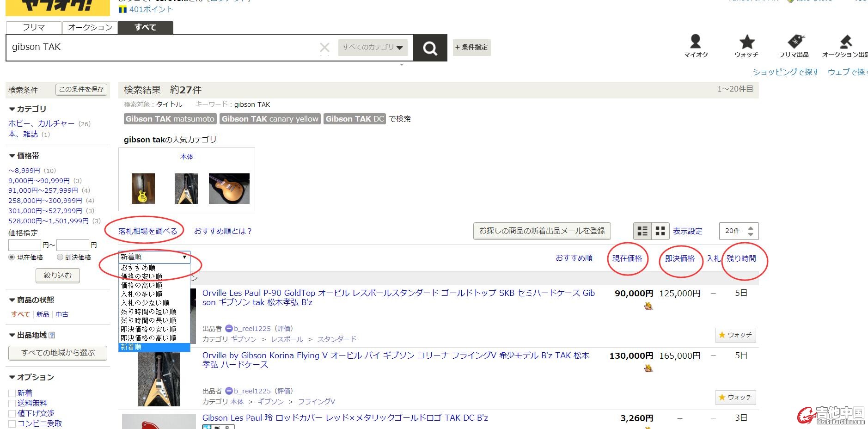Choose 価格の安い順 in sort list
Viewport: 868px width, 429px height.
click(x=141, y=276)
